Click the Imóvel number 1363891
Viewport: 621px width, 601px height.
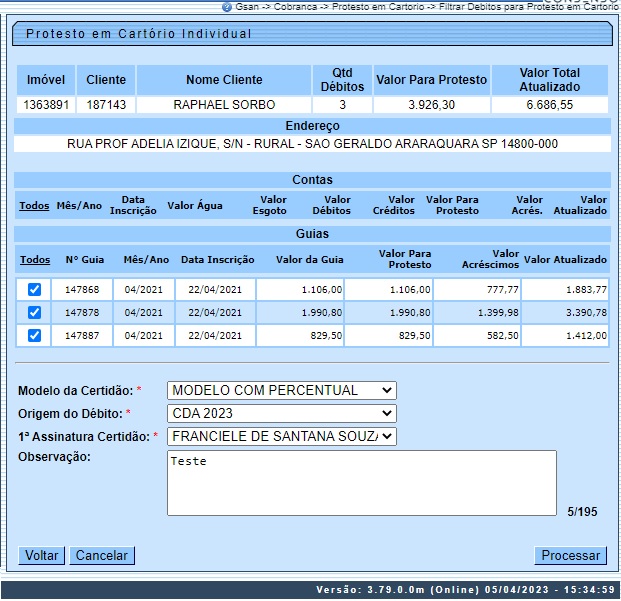[x=46, y=104]
